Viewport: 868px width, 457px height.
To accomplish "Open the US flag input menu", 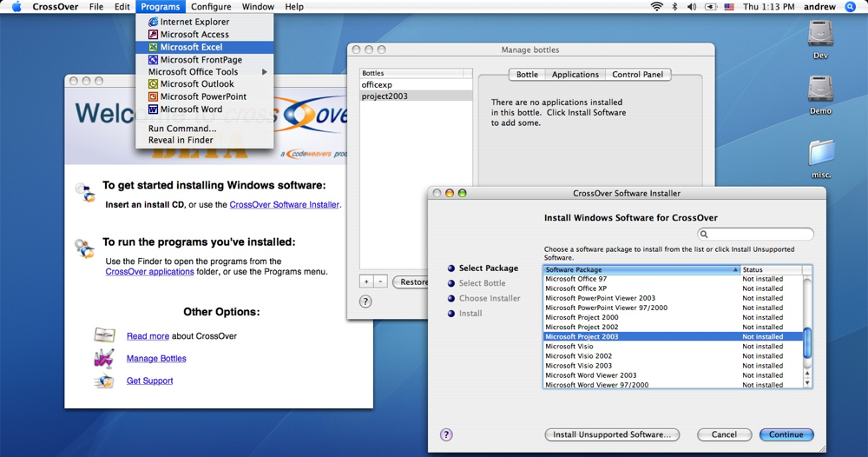I will (x=729, y=7).
